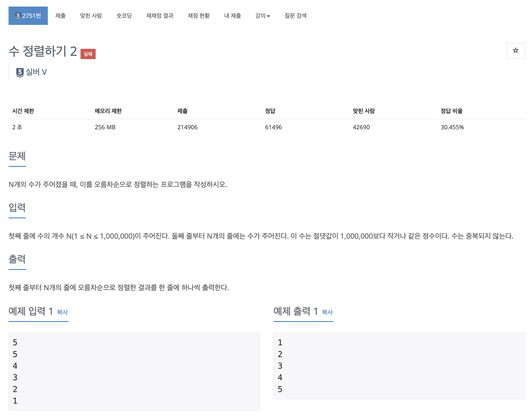Click the Silver V tier icon below the title
The height and width of the screenshot is (417, 532).
click(x=20, y=72)
